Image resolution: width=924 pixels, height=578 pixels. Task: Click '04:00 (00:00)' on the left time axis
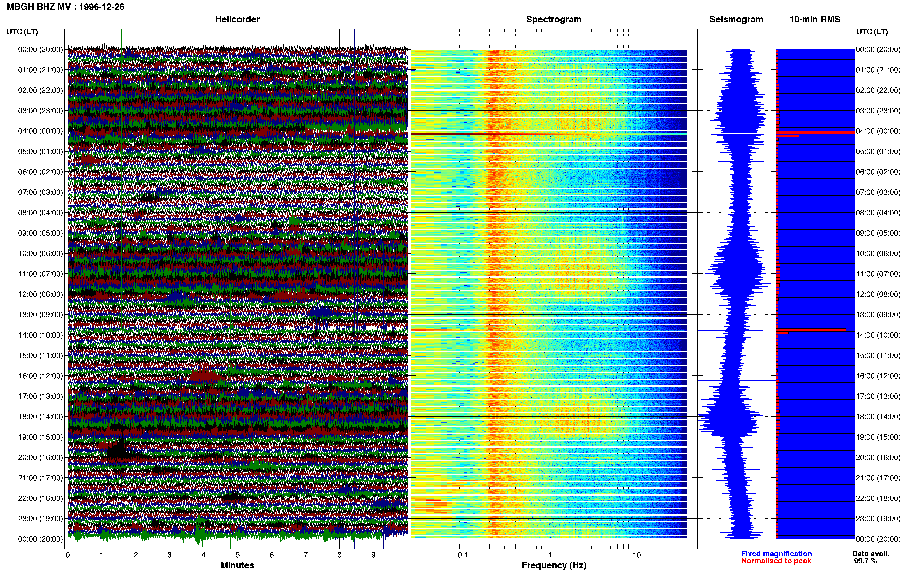[x=41, y=131]
